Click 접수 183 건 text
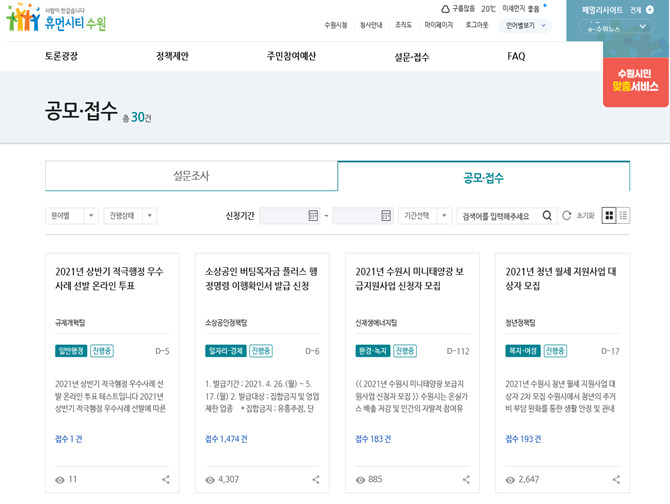Viewport: 670px width, 504px height. pos(373,439)
